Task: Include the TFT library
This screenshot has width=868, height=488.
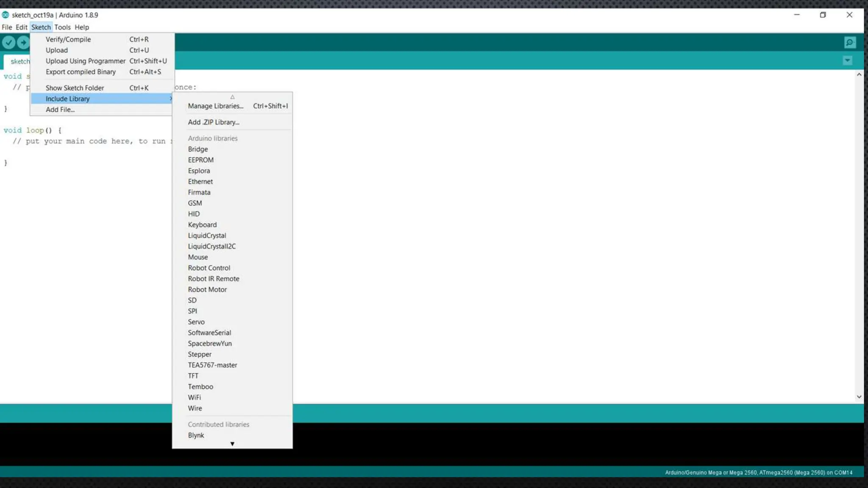Action: click(232, 376)
